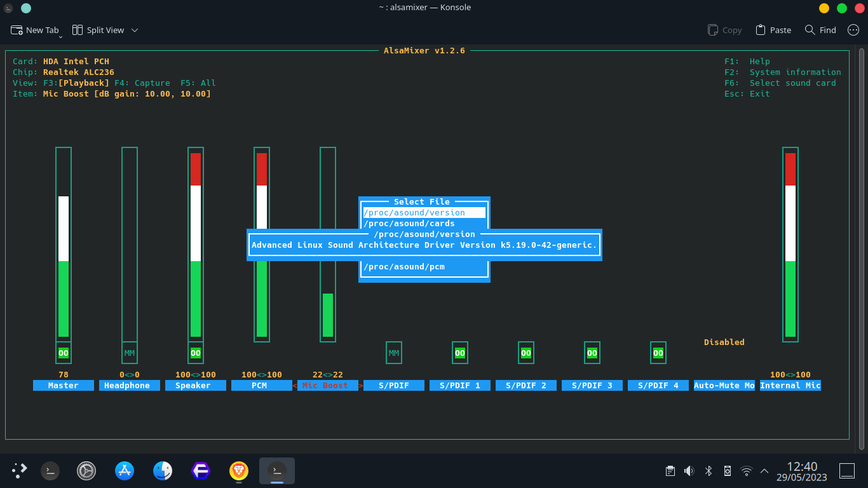This screenshot has height=488, width=868.
Task: Switch to the F5 All view
Action: pyautogui.click(x=198, y=83)
